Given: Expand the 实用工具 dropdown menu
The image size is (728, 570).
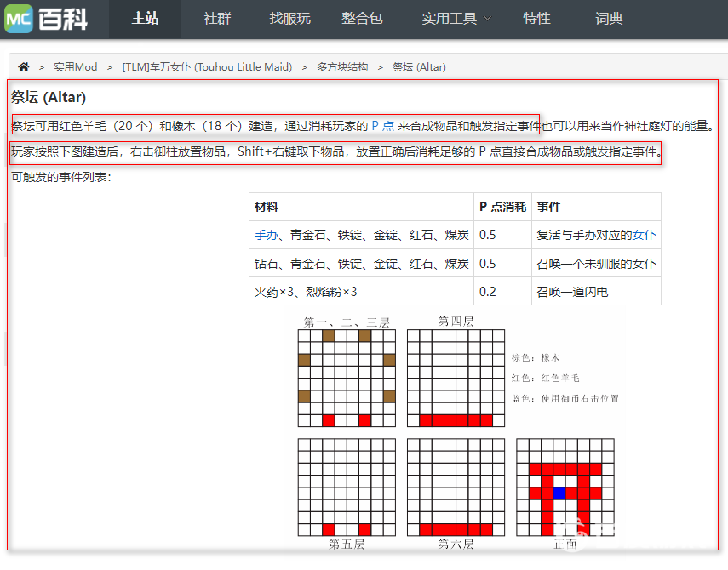Looking at the screenshot, I should click(456, 19).
